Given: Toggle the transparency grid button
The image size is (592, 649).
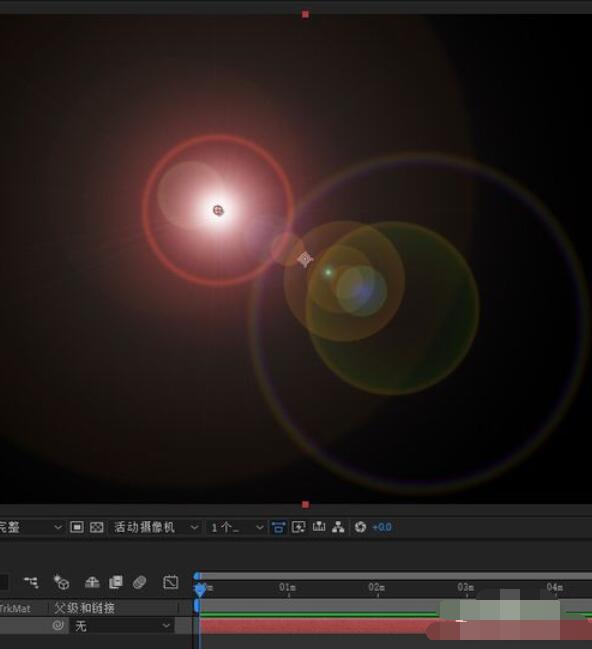Looking at the screenshot, I should pos(97,527).
